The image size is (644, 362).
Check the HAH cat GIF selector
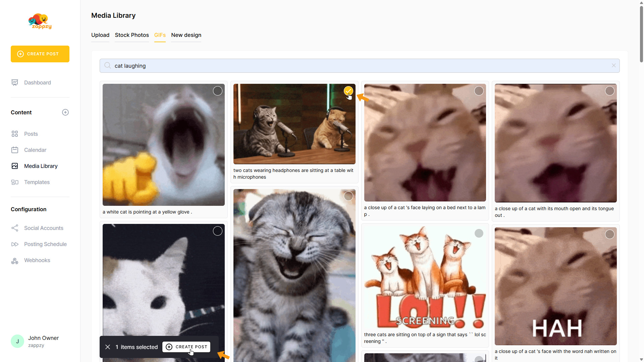[609, 234]
